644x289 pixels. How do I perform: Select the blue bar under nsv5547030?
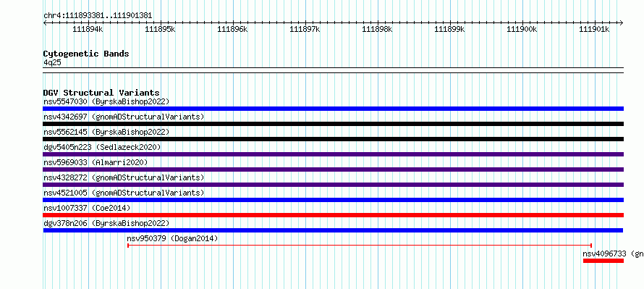(334, 109)
